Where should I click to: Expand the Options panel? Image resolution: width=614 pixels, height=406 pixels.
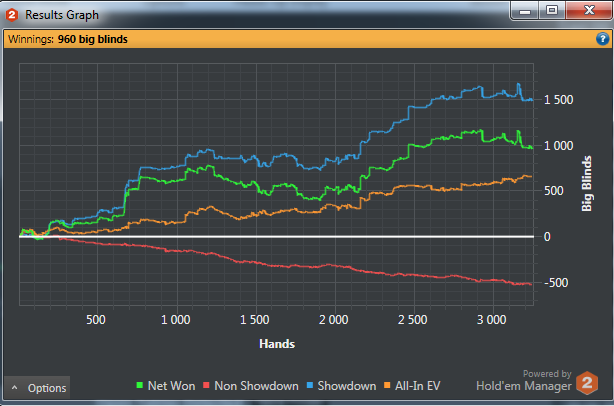pyautogui.click(x=37, y=388)
